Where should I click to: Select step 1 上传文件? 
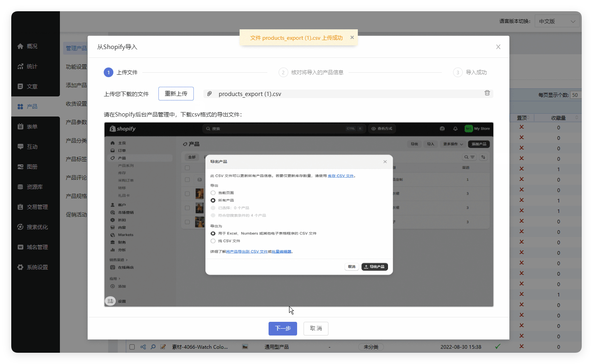pos(121,72)
